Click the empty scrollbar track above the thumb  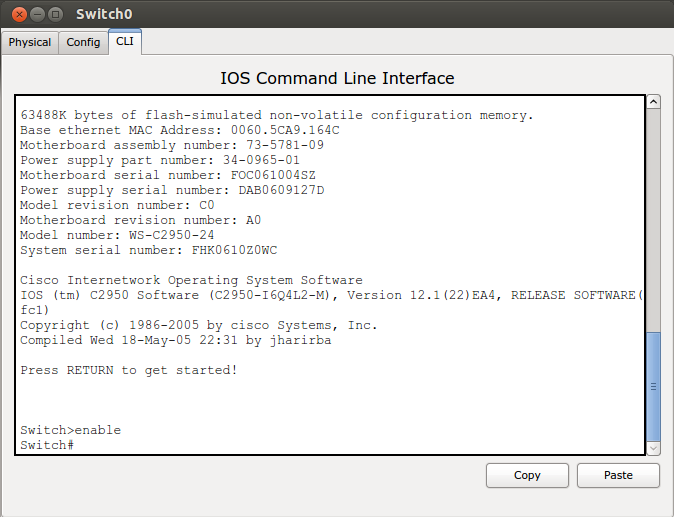point(653,220)
